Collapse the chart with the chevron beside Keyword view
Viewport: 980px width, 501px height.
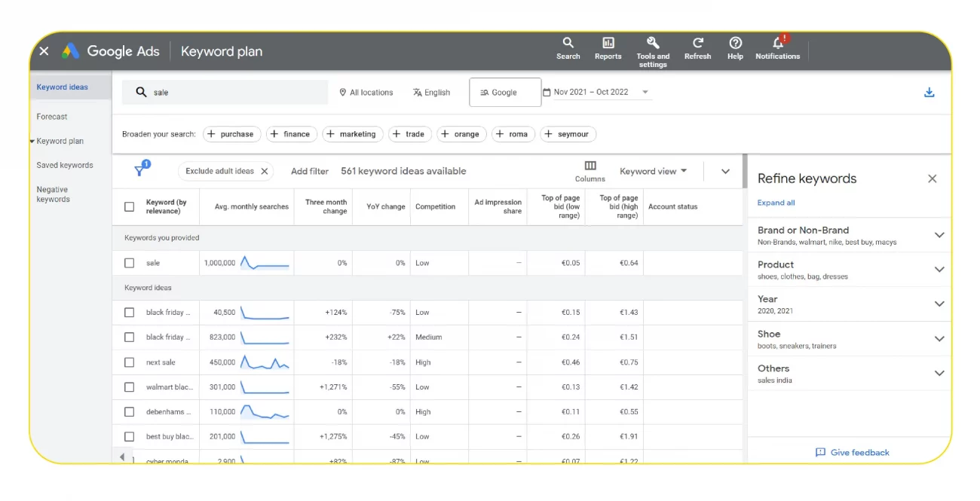[x=725, y=171]
